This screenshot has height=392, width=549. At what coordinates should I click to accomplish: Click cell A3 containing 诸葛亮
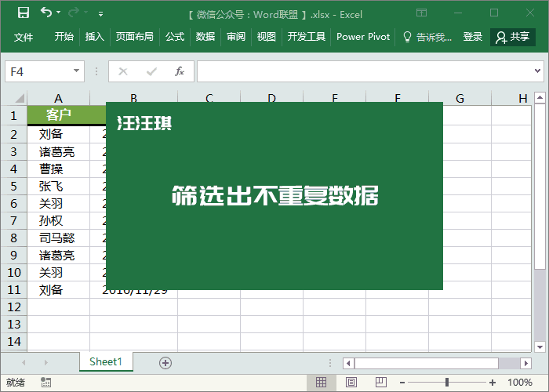coord(59,151)
